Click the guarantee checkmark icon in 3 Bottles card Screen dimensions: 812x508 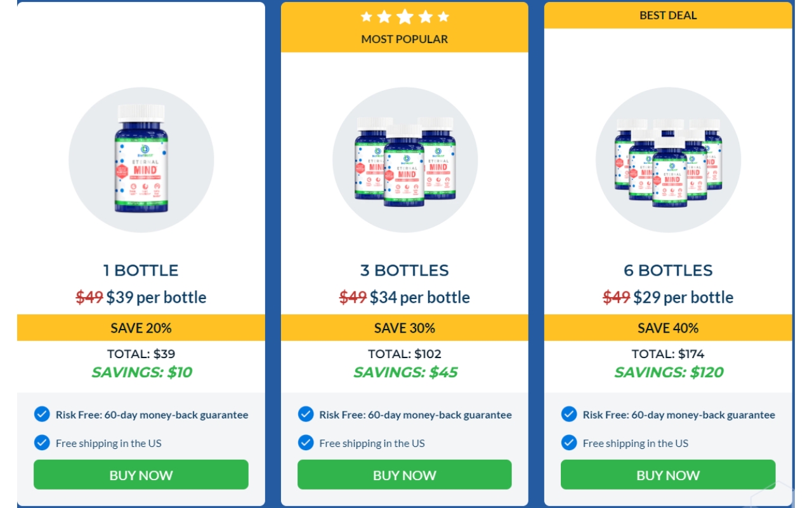[x=306, y=415]
